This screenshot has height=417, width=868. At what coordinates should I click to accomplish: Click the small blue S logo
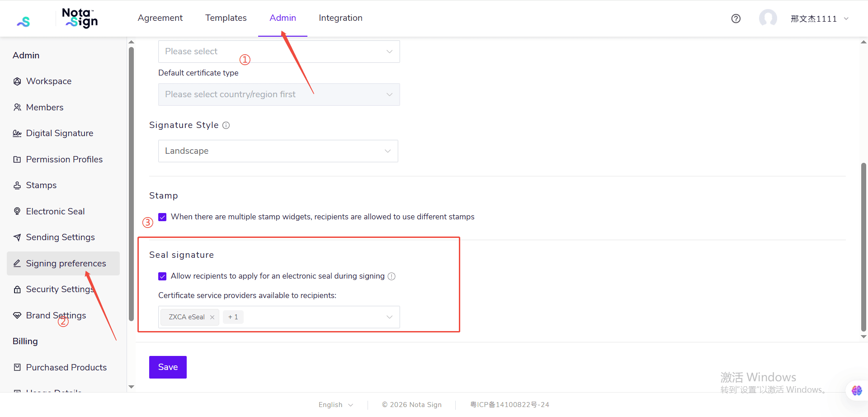point(24,21)
